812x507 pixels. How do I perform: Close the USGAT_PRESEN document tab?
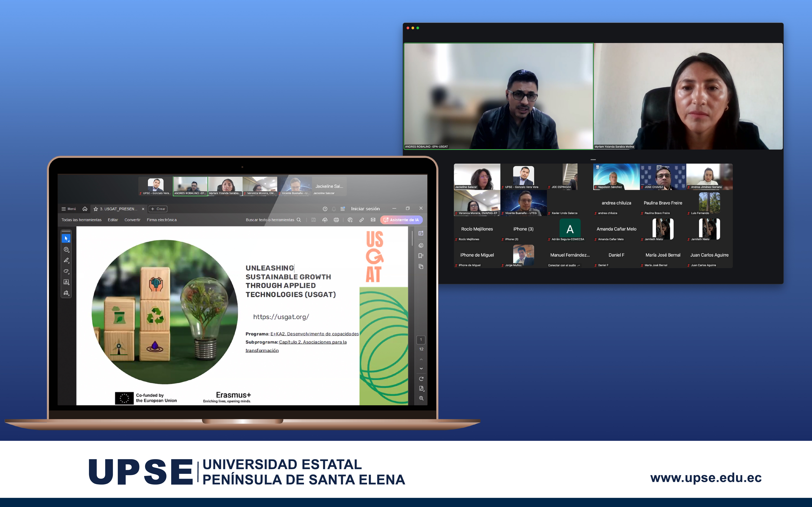tap(143, 209)
